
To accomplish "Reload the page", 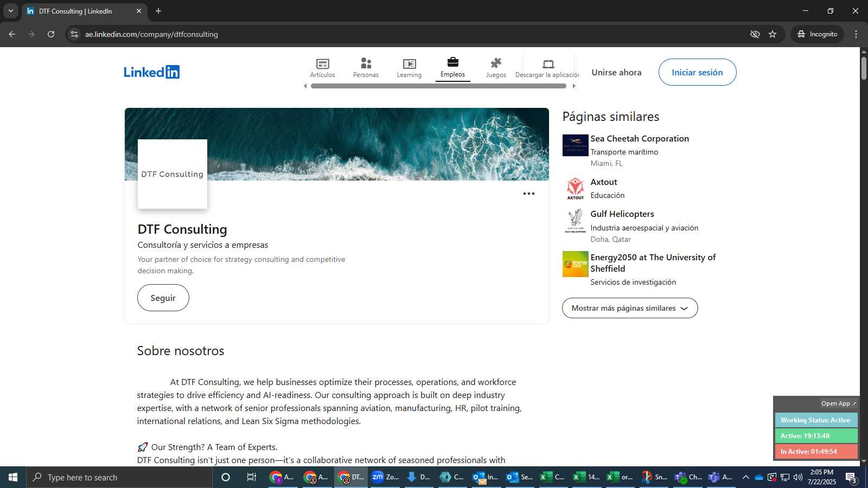I will [x=51, y=34].
